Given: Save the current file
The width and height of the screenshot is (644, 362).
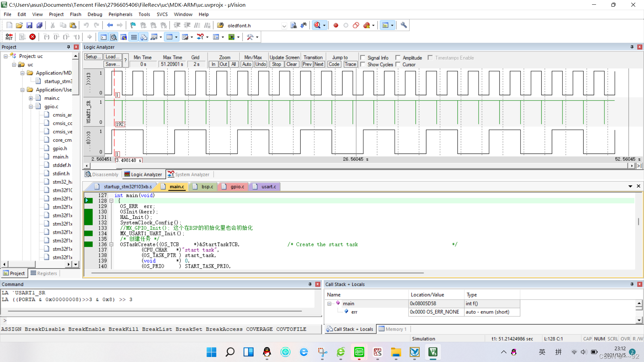Looking at the screenshot, I should 29,25.
